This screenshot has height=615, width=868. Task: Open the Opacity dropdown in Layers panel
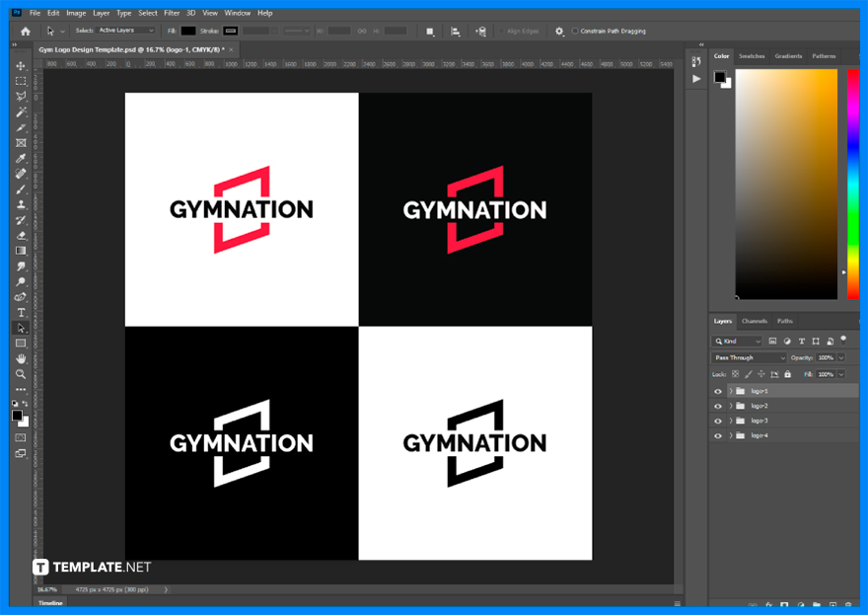841,357
